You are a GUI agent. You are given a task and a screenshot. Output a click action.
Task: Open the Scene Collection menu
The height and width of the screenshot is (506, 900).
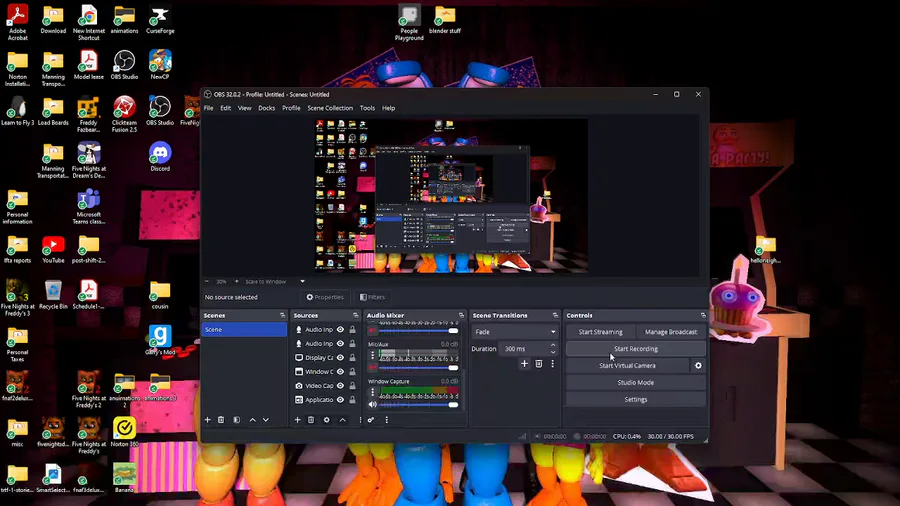pos(330,108)
